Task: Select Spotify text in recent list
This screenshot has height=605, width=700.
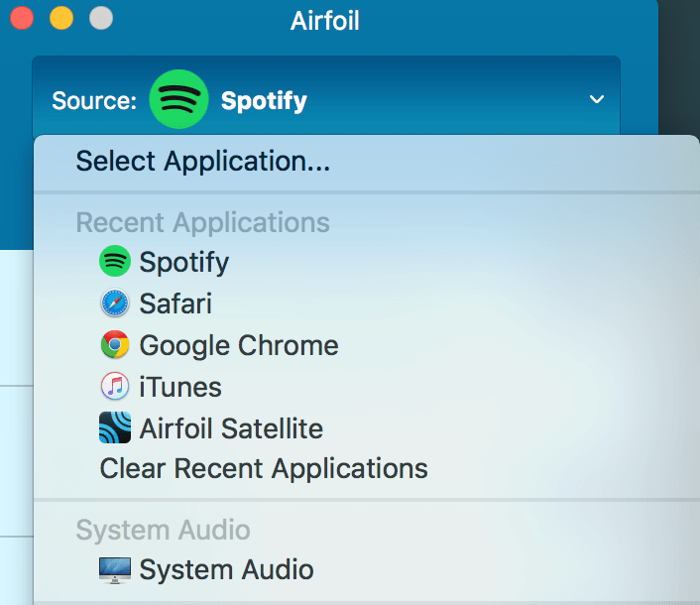Action: pos(184,262)
